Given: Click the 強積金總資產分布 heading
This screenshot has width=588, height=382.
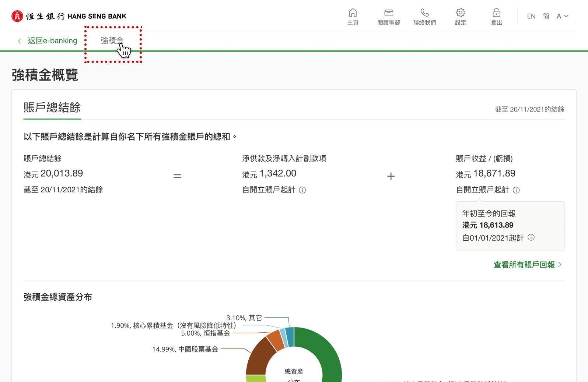Looking at the screenshot, I should 57,297.
